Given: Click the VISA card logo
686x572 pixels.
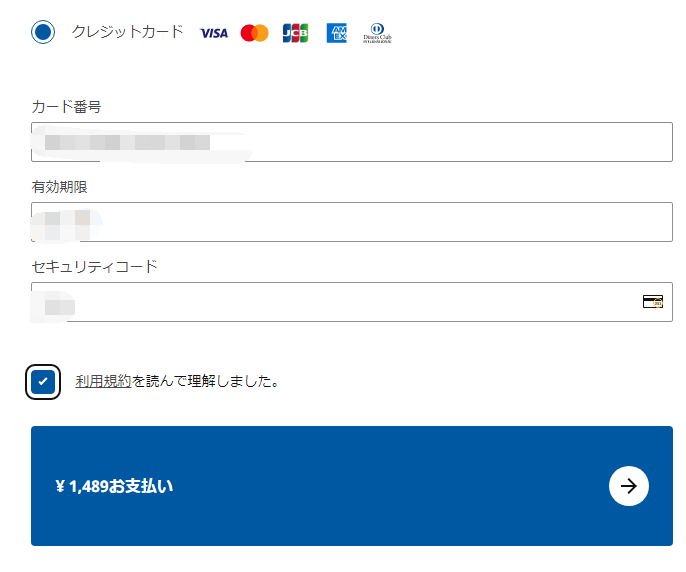Looking at the screenshot, I should [x=214, y=33].
